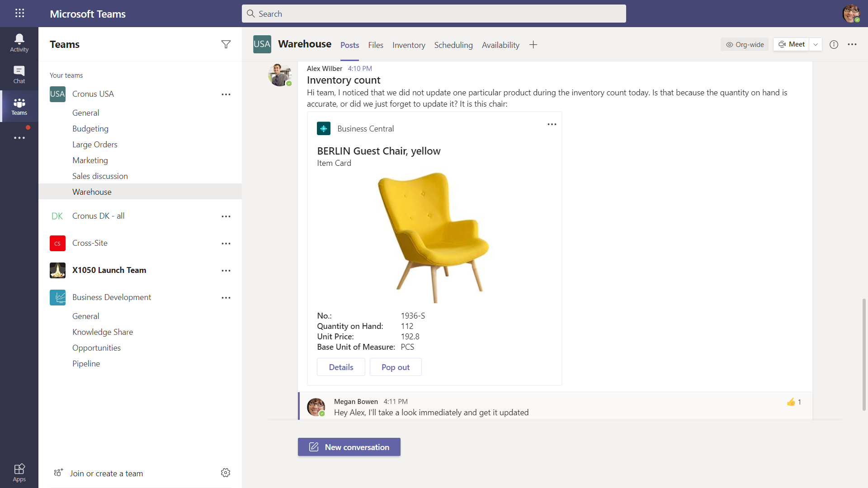This screenshot has height=488, width=868.
Task: Start a New conversation
Action: (x=349, y=447)
